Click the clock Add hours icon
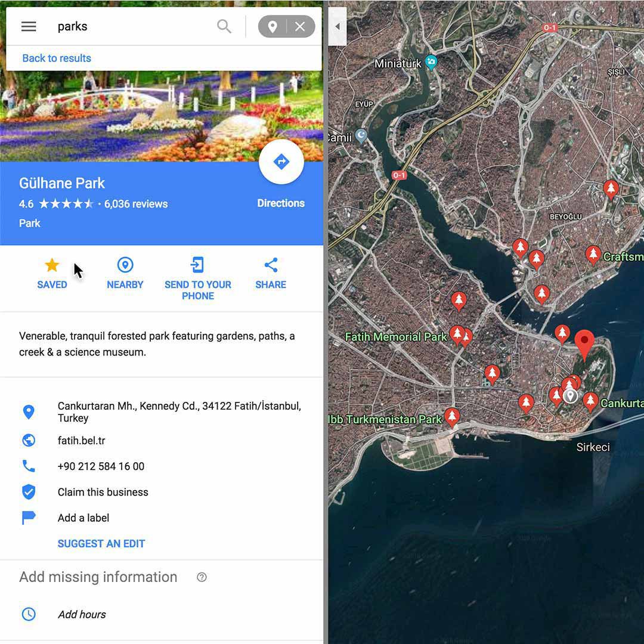644x644 pixels. 29,614
